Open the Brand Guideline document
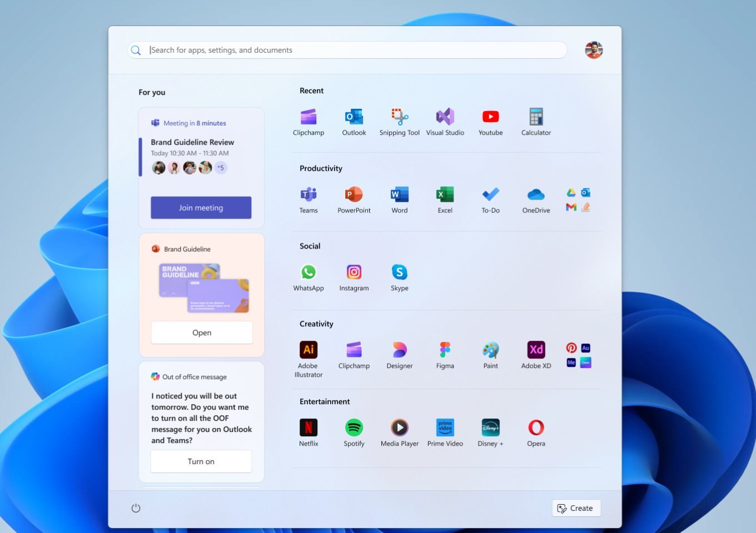The width and height of the screenshot is (756, 533). pos(201,332)
